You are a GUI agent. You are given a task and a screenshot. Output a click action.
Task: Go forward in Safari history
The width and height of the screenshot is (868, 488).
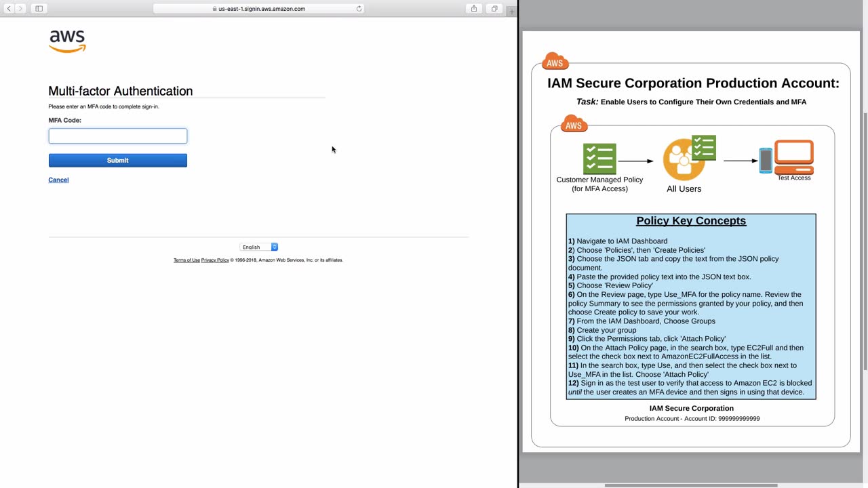20,9
